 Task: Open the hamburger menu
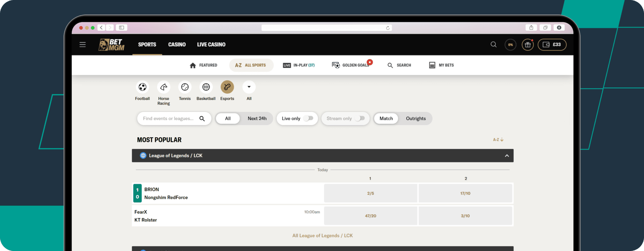(83, 45)
